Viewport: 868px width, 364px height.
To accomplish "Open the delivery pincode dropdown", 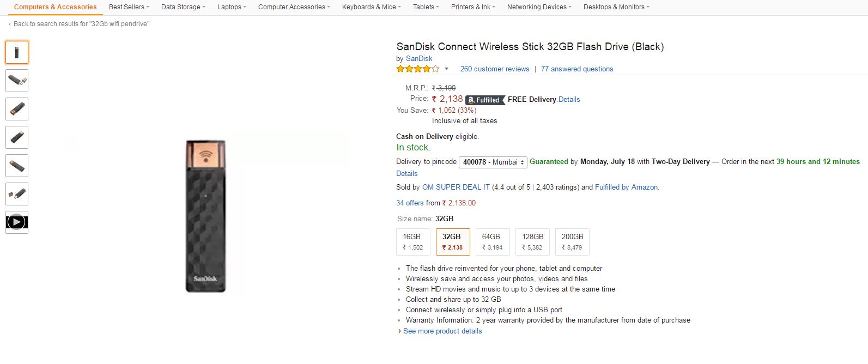I will [493, 162].
